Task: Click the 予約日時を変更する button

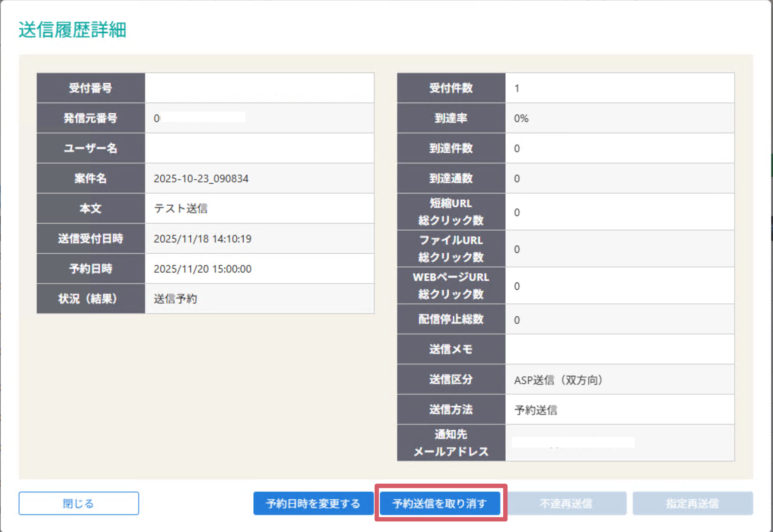Action: (x=313, y=503)
